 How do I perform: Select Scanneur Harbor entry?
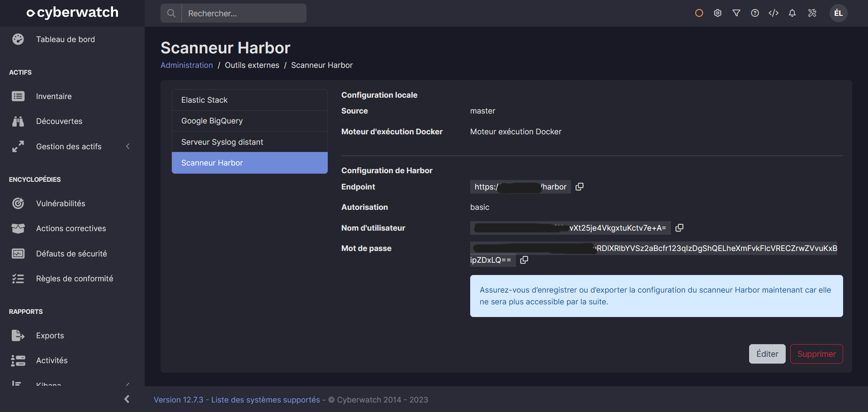250,163
